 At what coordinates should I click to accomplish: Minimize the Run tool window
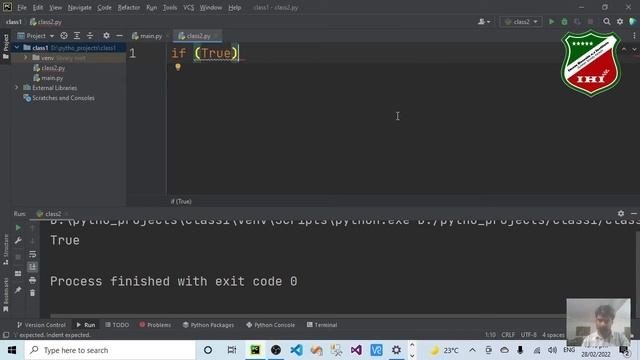click(633, 213)
